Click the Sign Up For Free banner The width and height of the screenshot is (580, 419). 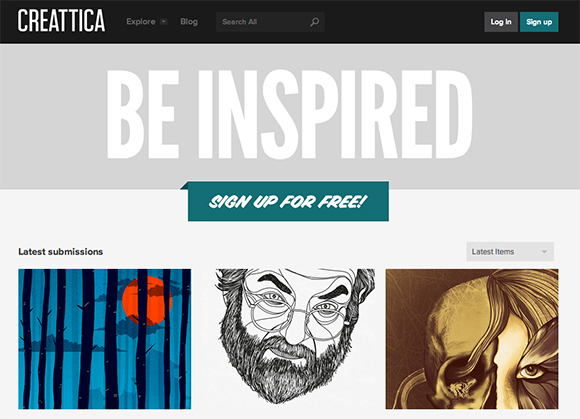tap(288, 202)
